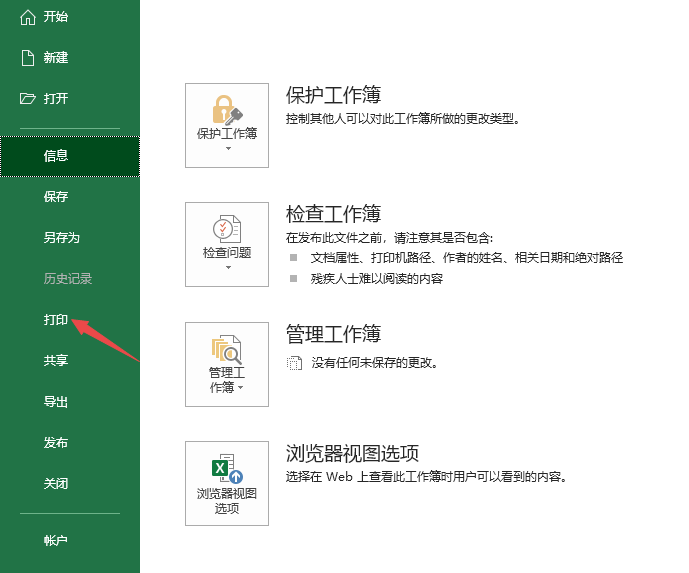Select 历史记录 in the sidebar
Viewport: 689px width, 573px height.
pyautogui.click(x=70, y=279)
